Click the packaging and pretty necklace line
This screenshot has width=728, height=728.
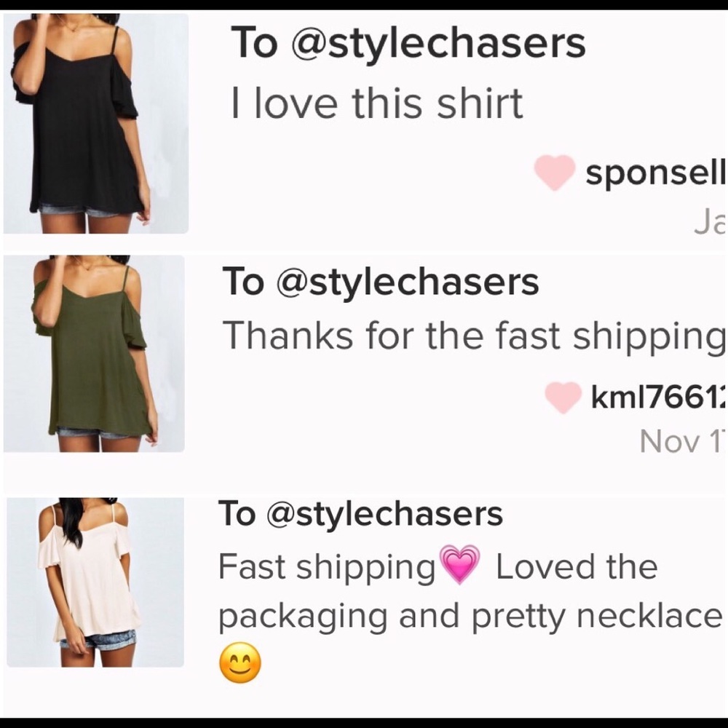pyautogui.click(x=470, y=617)
